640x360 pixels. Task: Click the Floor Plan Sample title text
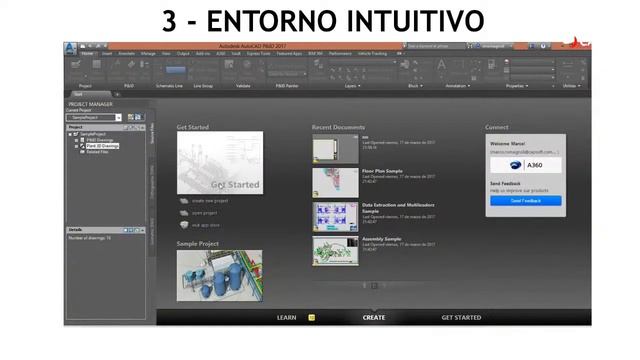click(x=382, y=171)
